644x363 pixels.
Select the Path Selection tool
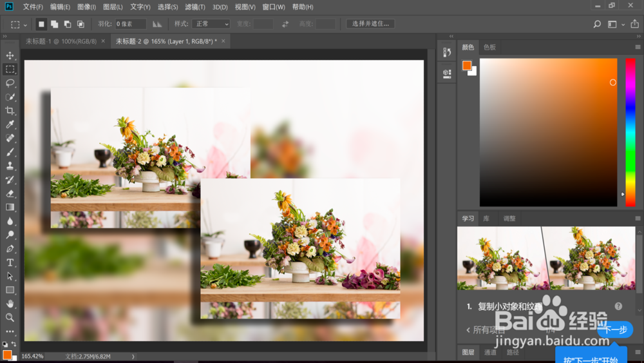(10, 276)
